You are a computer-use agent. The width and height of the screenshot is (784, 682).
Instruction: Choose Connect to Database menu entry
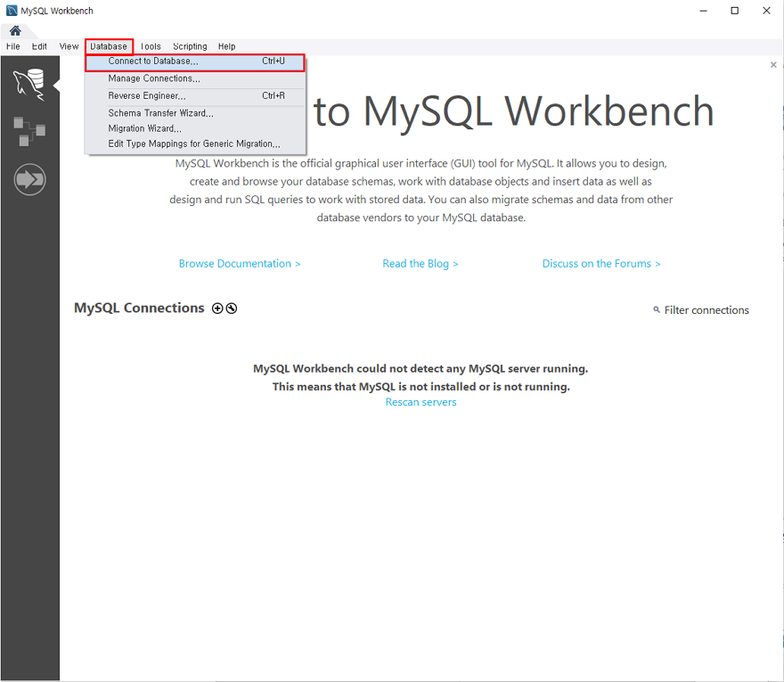(x=195, y=62)
